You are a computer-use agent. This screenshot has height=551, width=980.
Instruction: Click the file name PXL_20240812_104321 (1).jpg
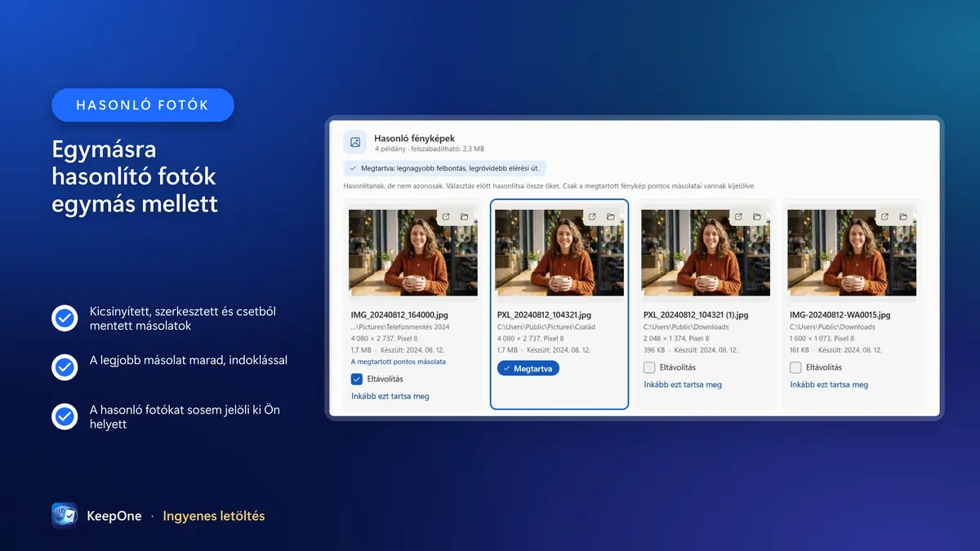click(696, 314)
